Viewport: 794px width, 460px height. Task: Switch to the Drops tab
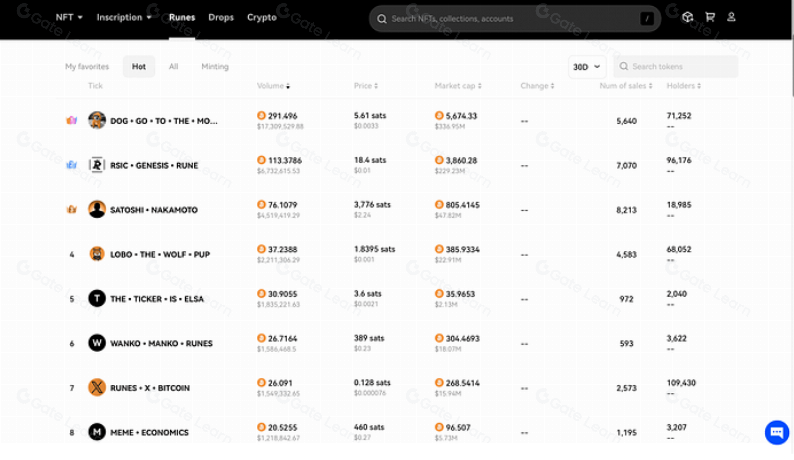221,17
